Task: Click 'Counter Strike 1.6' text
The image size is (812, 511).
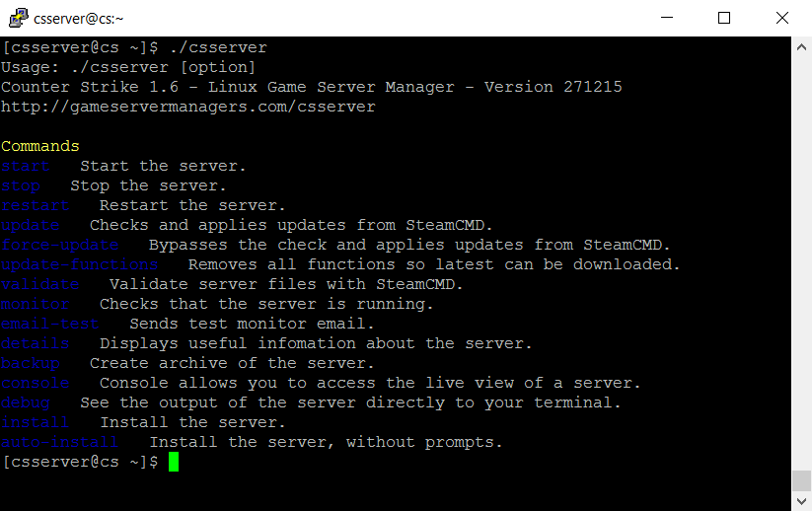Action: pos(90,87)
